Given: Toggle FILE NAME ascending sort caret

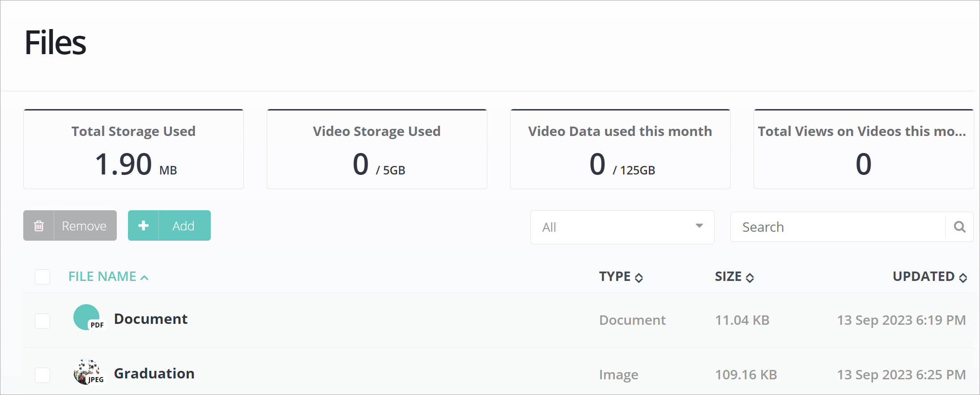Looking at the screenshot, I should 144,278.
